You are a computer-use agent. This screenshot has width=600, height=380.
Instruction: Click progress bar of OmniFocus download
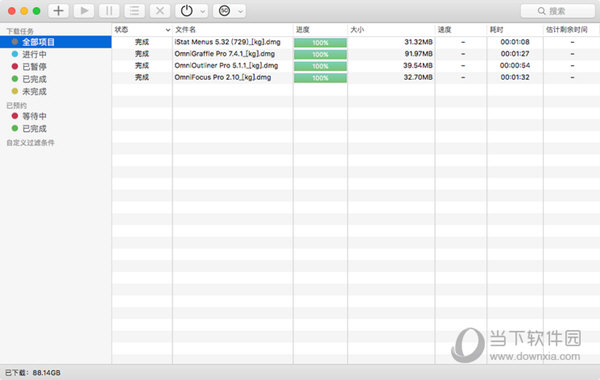(x=320, y=78)
